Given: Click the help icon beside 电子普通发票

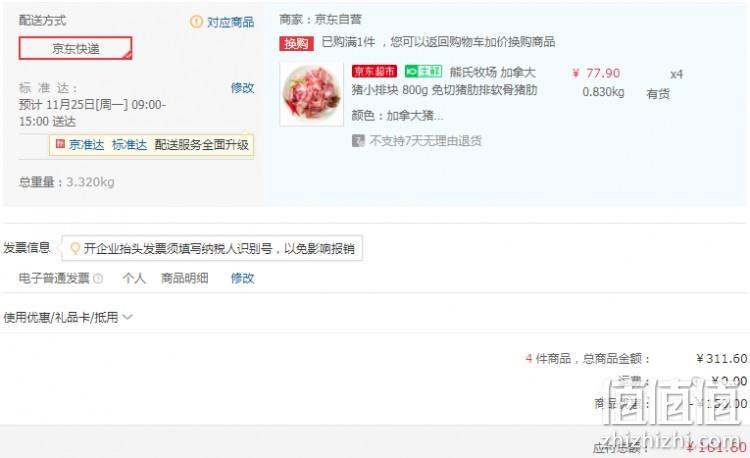Looking at the screenshot, I should tap(98, 278).
